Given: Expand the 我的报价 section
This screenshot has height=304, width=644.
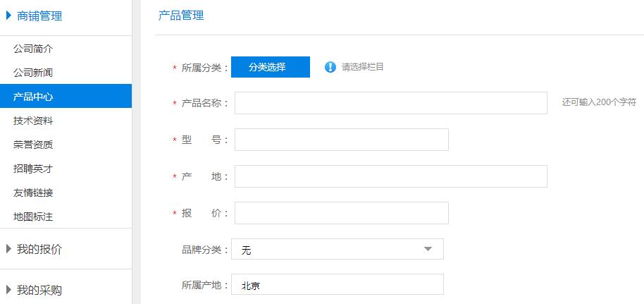Looking at the screenshot, I should (x=8, y=249).
